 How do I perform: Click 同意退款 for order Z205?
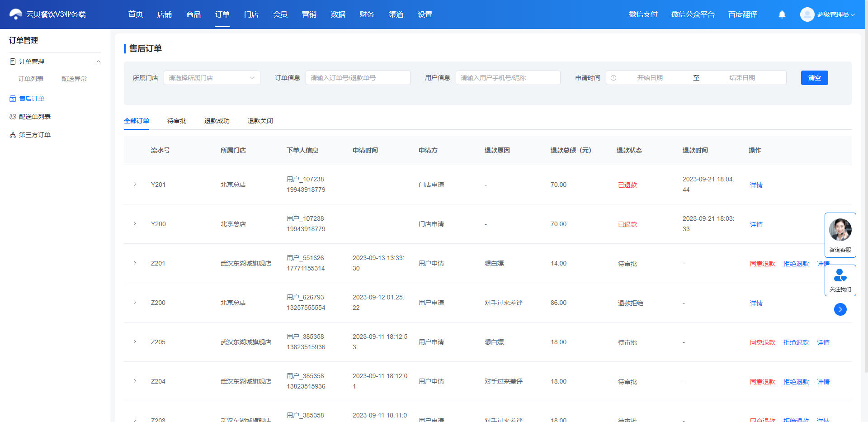763,342
